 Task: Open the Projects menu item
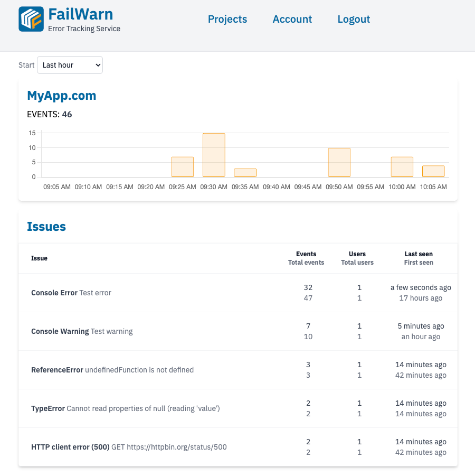(x=227, y=19)
